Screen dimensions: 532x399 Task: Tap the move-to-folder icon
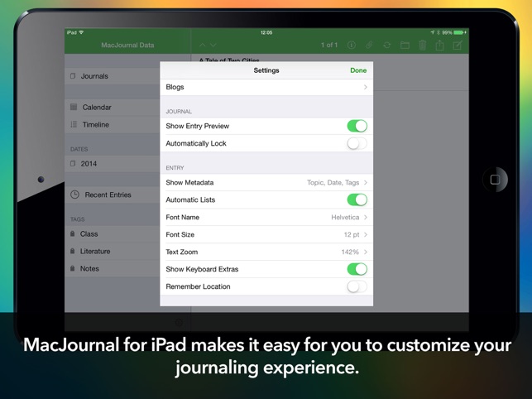pos(405,46)
